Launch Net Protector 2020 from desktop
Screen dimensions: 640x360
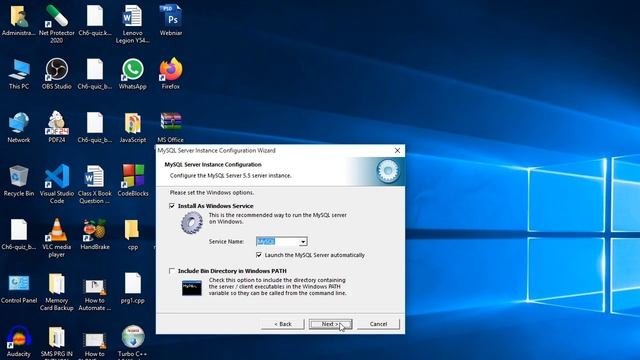57,24
